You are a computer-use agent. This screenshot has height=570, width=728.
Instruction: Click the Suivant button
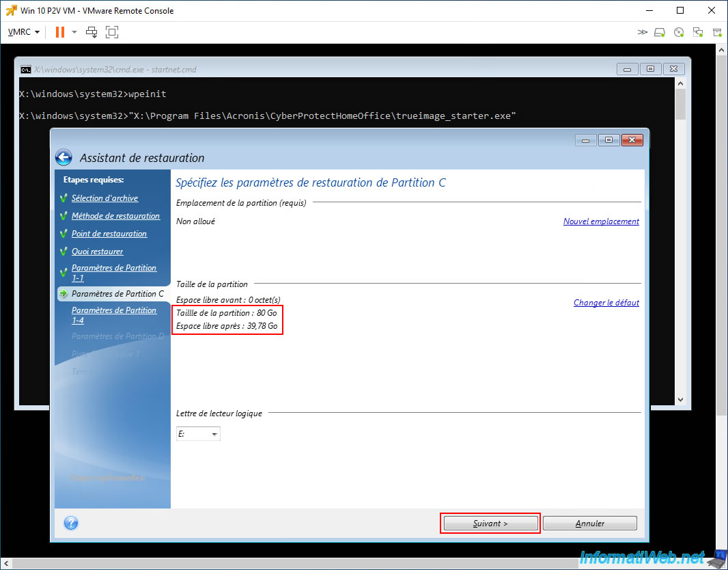[x=490, y=523]
